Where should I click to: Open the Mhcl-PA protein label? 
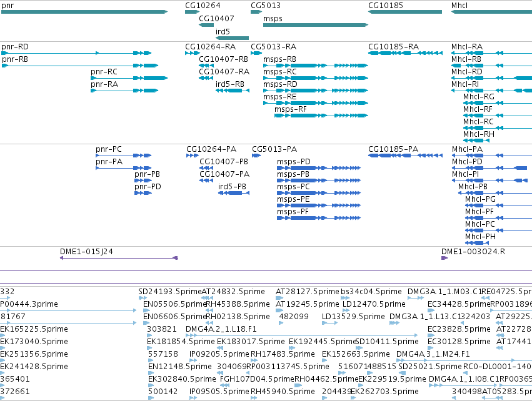click(x=467, y=149)
